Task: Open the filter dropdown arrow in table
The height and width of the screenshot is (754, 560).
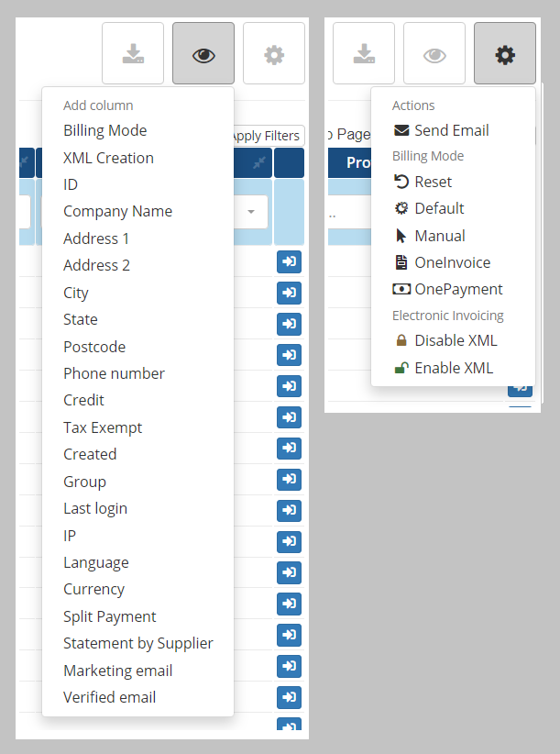Action: tap(251, 212)
